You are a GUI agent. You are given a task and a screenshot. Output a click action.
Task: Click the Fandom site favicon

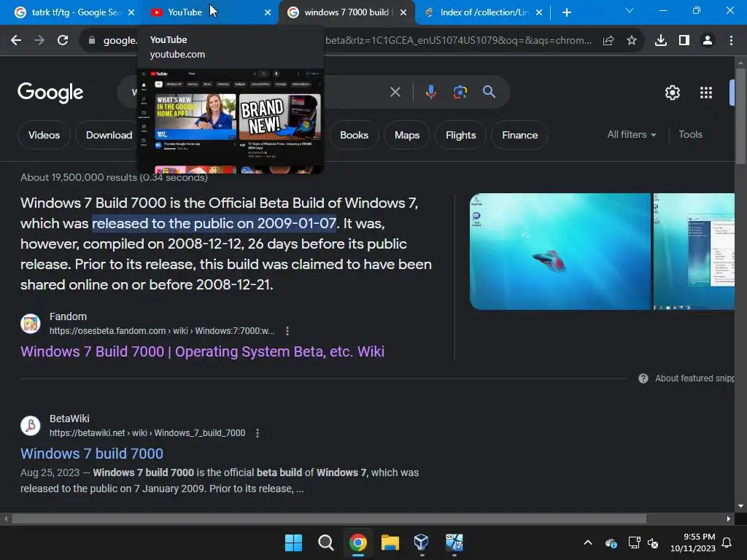click(x=31, y=324)
